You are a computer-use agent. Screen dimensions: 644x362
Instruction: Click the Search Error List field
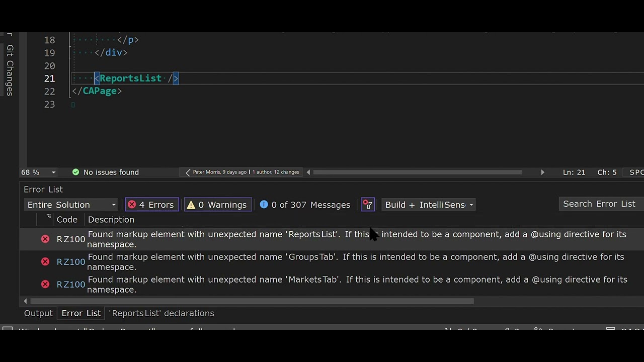(601, 204)
